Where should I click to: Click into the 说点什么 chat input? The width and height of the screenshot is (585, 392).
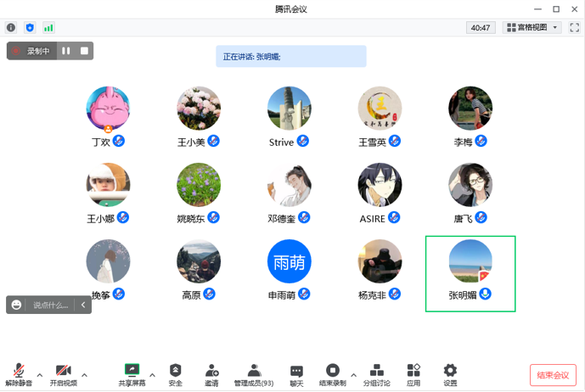pos(50,305)
